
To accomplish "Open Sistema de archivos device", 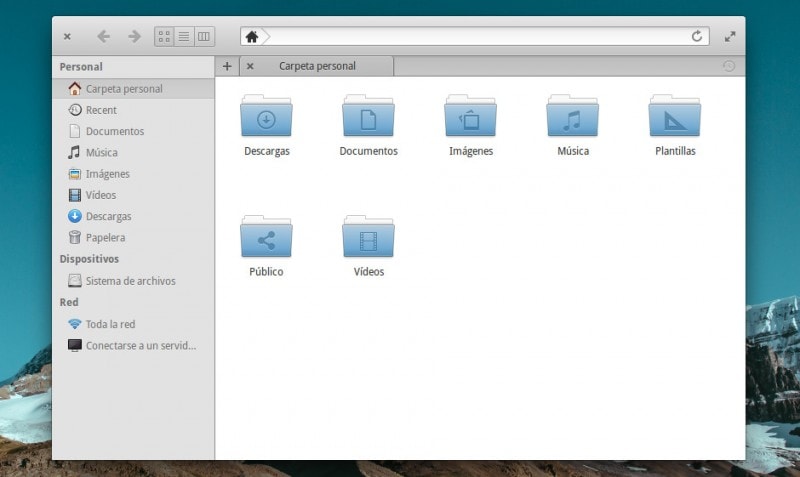I will [133, 281].
